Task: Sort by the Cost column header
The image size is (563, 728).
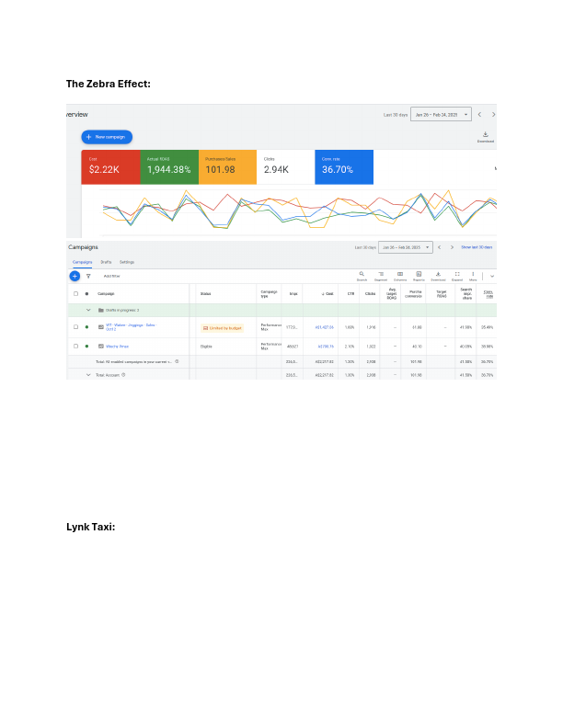Action: (327, 294)
